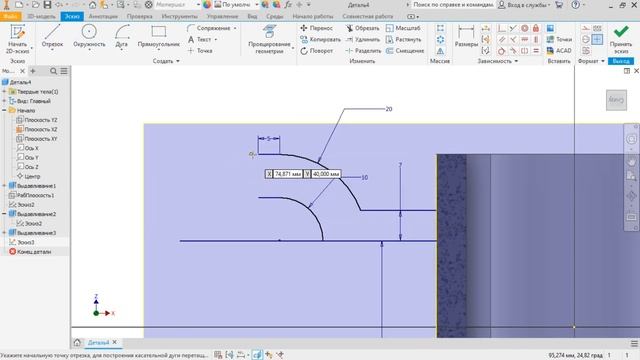This screenshot has height=360, width=640.
Task: Toggle highlighted driven dimension format button
Action: coord(597,40)
